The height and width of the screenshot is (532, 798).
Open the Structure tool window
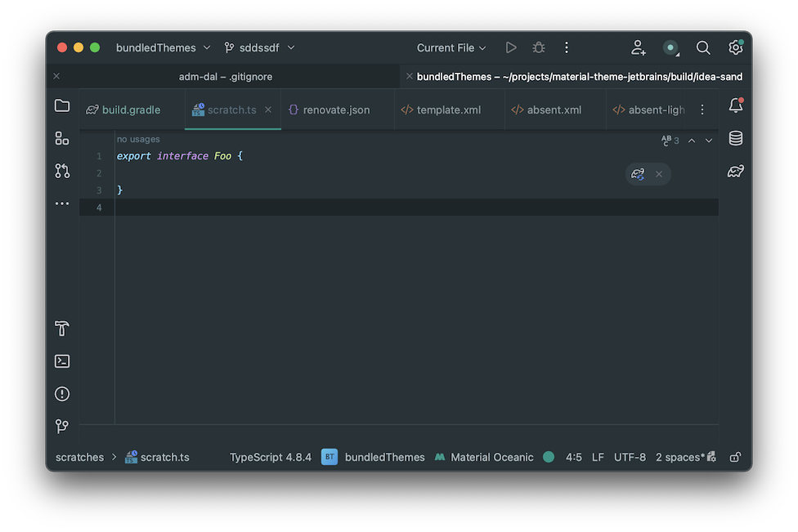(61, 137)
